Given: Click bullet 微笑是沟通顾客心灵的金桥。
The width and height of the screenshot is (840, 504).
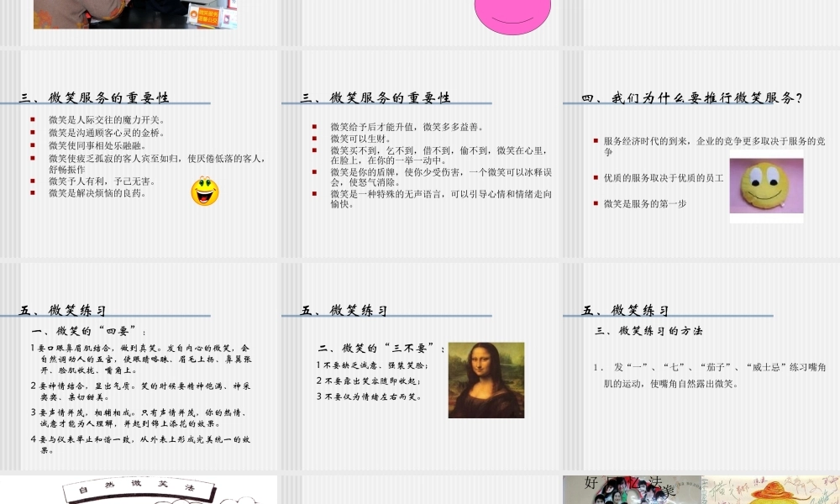Looking at the screenshot, I should click(108, 133).
